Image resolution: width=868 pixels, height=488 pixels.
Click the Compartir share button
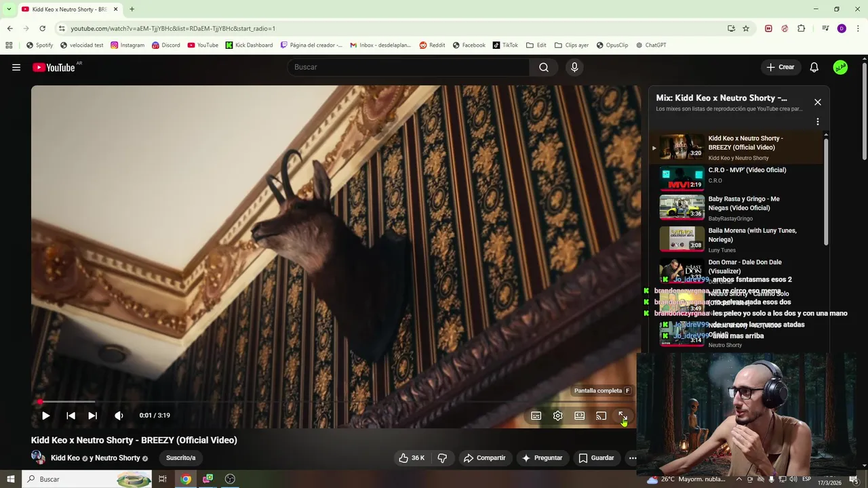click(484, 458)
